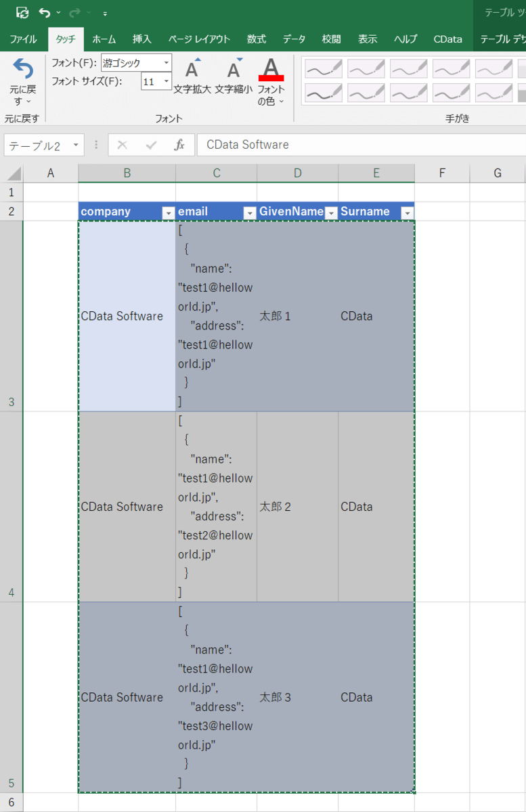The width and height of the screenshot is (526, 812).
Task: Click the Select All corner triangle of the sheet
Action: tap(14, 173)
